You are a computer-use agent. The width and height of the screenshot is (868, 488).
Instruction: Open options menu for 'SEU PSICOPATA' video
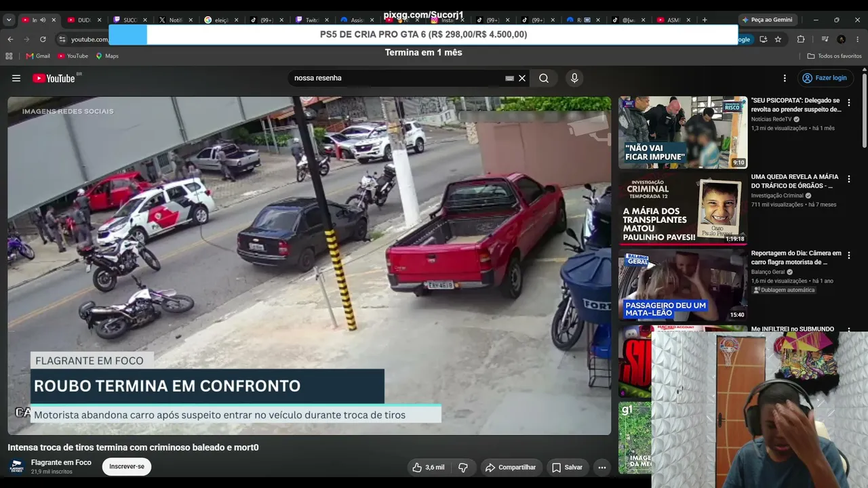[849, 102]
